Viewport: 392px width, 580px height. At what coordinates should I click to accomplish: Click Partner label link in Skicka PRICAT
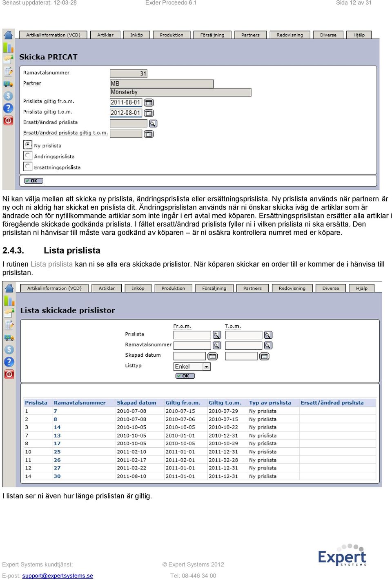32,83
